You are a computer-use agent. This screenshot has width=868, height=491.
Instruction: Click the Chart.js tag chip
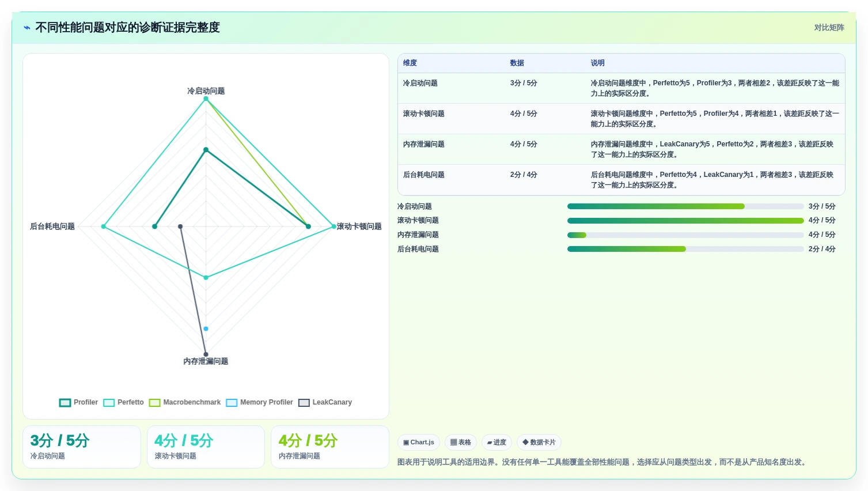(419, 443)
